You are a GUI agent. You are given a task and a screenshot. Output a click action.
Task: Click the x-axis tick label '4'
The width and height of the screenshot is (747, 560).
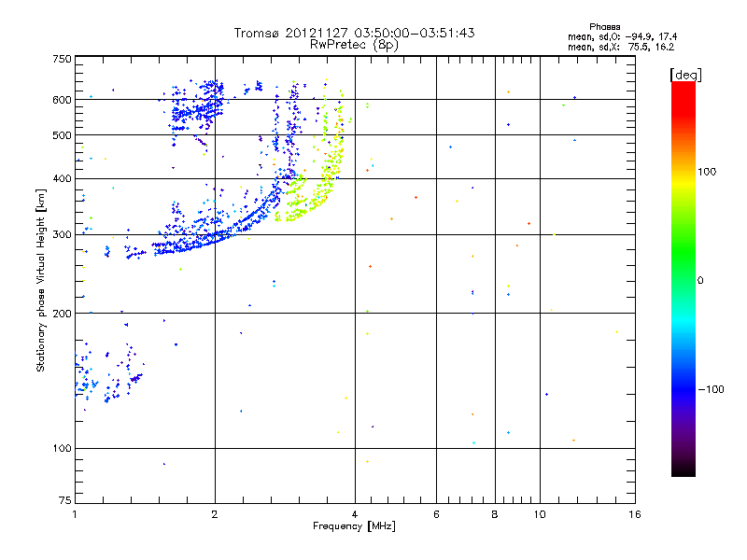tap(355, 514)
